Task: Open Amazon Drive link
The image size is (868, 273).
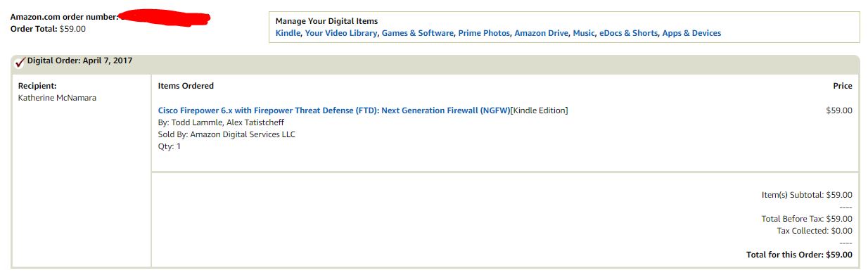Action: click(x=541, y=33)
